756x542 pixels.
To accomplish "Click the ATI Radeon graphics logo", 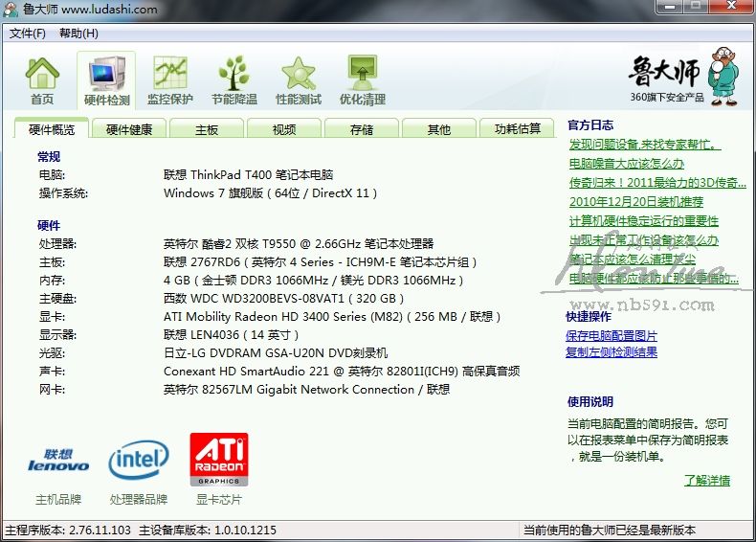I will [x=219, y=460].
